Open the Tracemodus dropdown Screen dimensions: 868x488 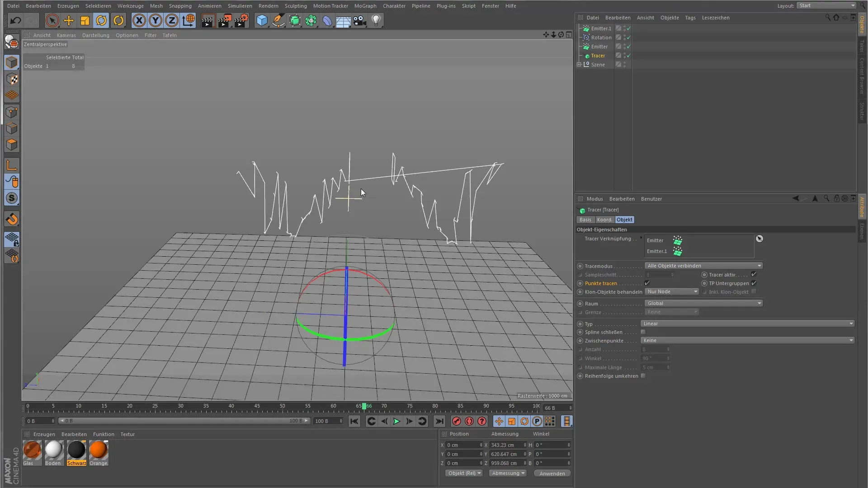pyautogui.click(x=703, y=266)
